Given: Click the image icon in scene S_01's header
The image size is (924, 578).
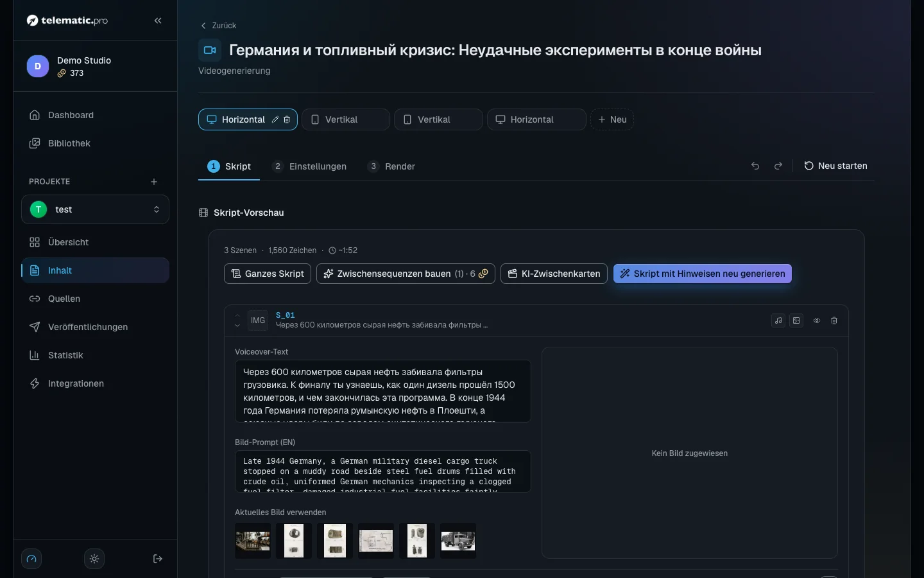Looking at the screenshot, I should 796,320.
